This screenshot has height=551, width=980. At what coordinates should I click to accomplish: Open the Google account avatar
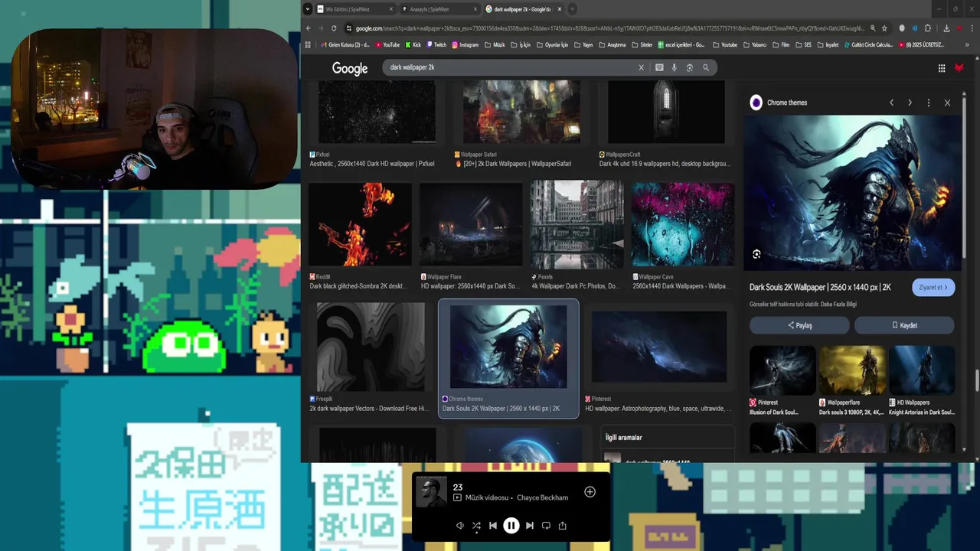[x=959, y=68]
